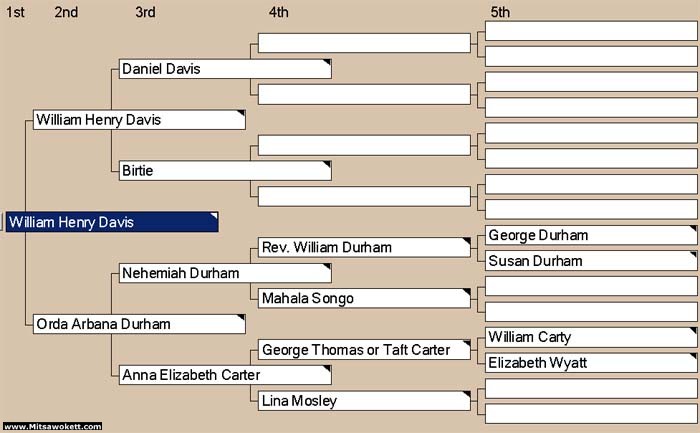Click topmost empty fifth-generation box

(591, 31)
